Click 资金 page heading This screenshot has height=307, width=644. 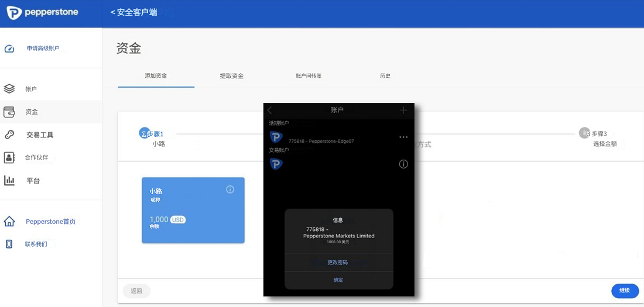[x=129, y=49]
